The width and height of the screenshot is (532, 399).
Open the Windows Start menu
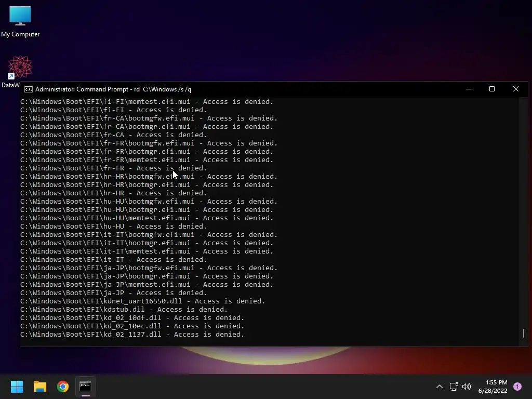(17, 387)
